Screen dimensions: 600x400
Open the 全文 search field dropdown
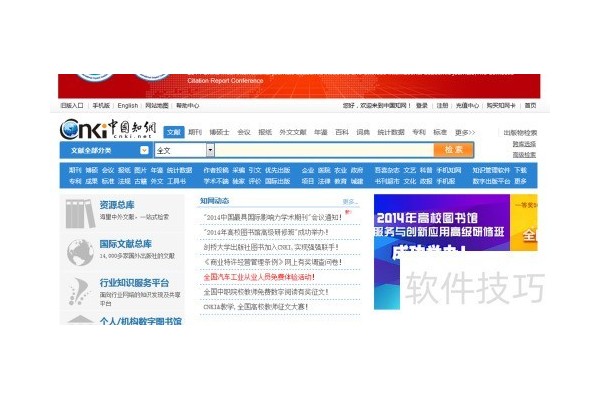coord(210,150)
